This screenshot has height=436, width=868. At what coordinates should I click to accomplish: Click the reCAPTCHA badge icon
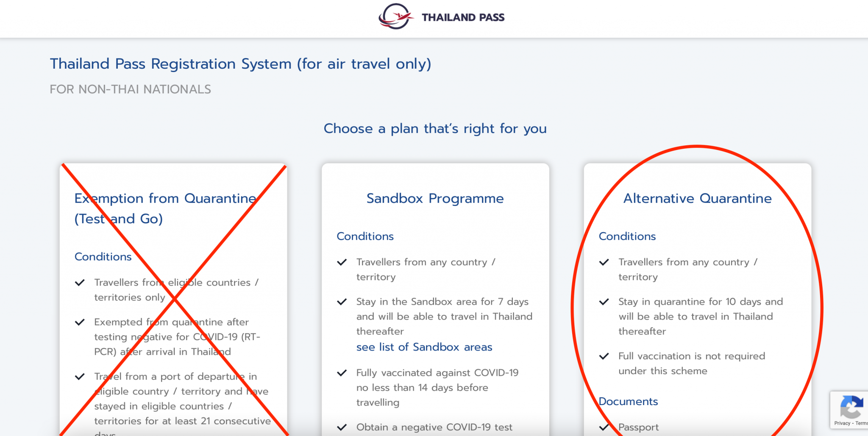pyautogui.click(x=851, y=407)
